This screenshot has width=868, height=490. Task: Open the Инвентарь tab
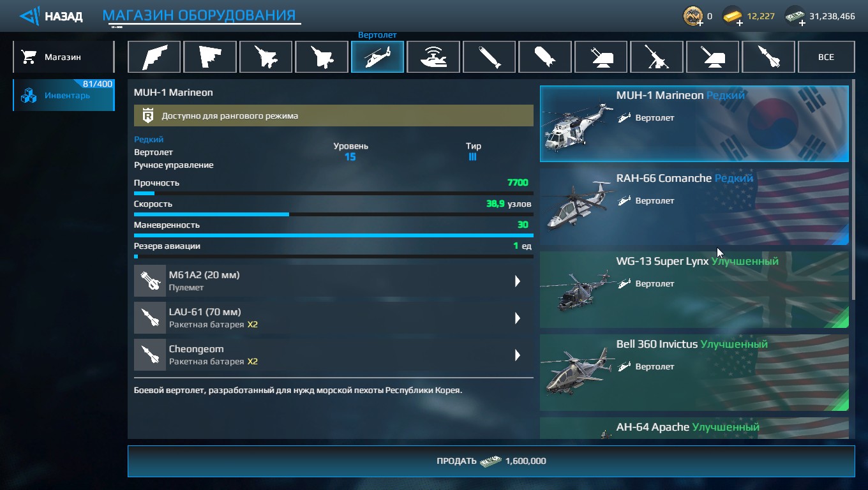(63, 96)
